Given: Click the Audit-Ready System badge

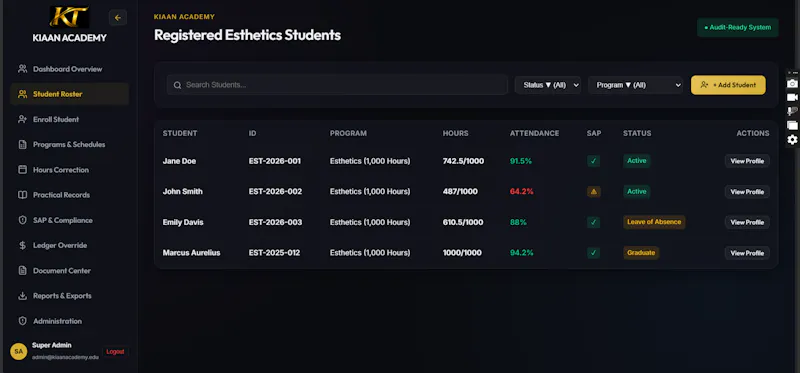Looking at the screenshot, I should (x=738, y=28).
